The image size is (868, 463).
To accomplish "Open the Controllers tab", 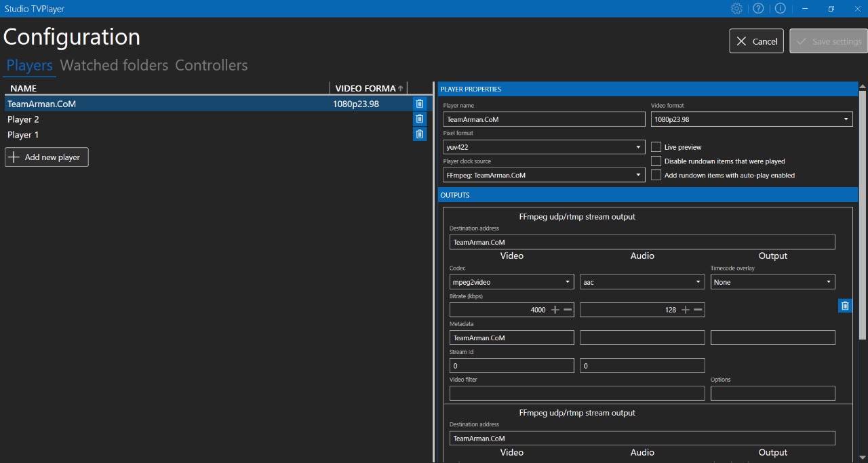I will click(x=212, y=66).
